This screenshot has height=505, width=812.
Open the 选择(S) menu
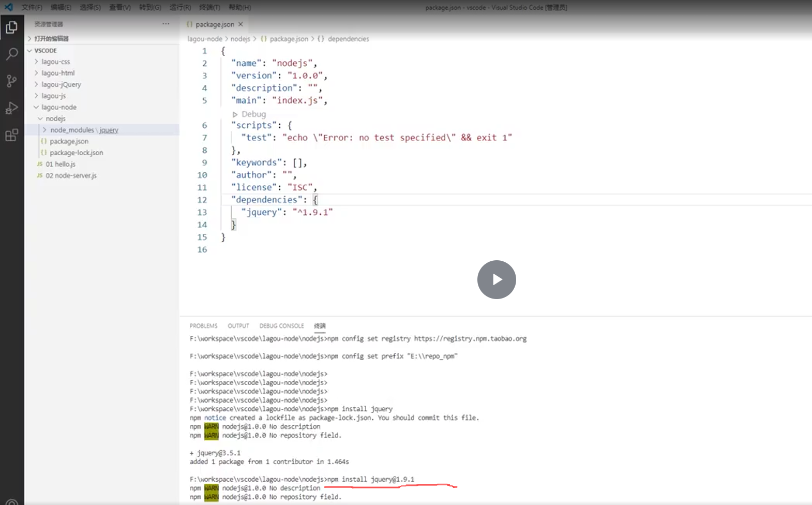click(91, 7)
